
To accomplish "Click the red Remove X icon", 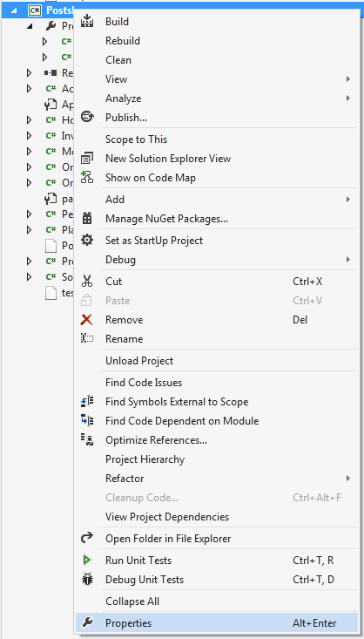I will [87, 319].
